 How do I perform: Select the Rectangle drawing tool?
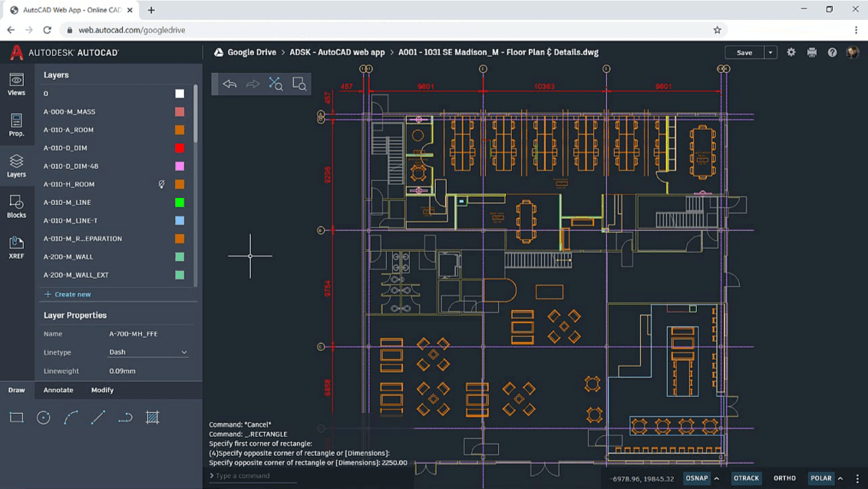[17, 417]
